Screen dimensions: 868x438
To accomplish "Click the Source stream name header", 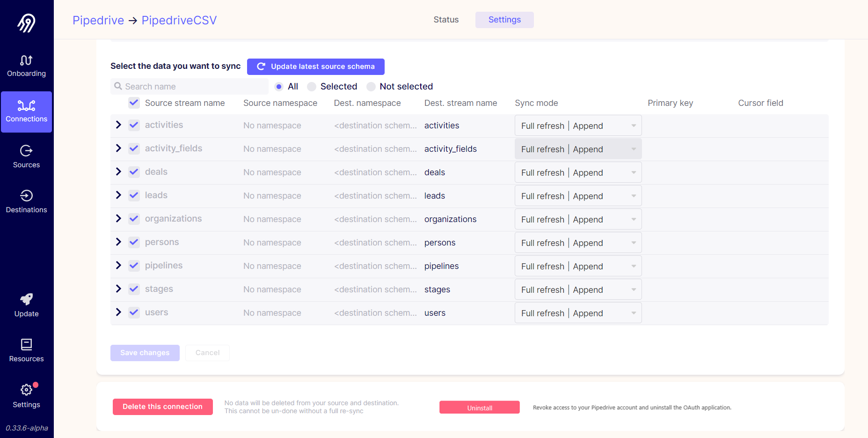I will coord(185,103).
